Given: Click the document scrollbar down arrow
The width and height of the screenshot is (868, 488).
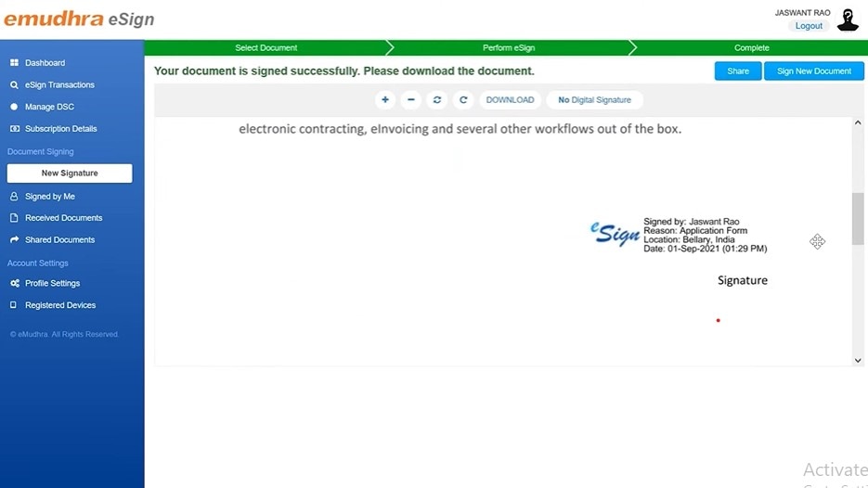Looking at the screenshot, I should (858, 360).
